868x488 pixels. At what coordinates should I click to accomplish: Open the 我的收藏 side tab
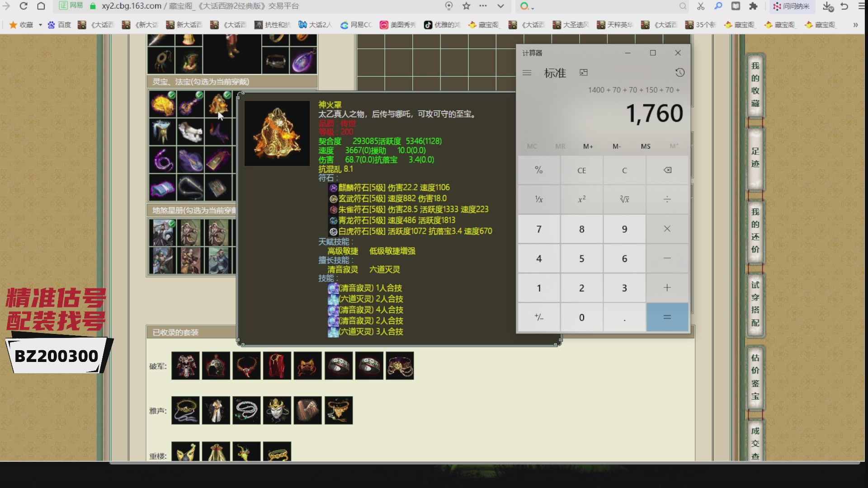point(755,84)
